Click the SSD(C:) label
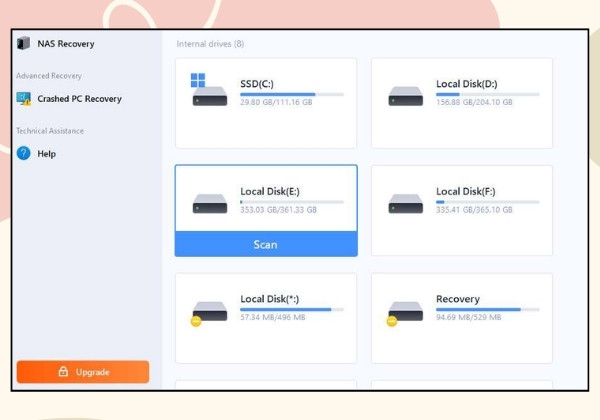 click(x=257, y=84)
